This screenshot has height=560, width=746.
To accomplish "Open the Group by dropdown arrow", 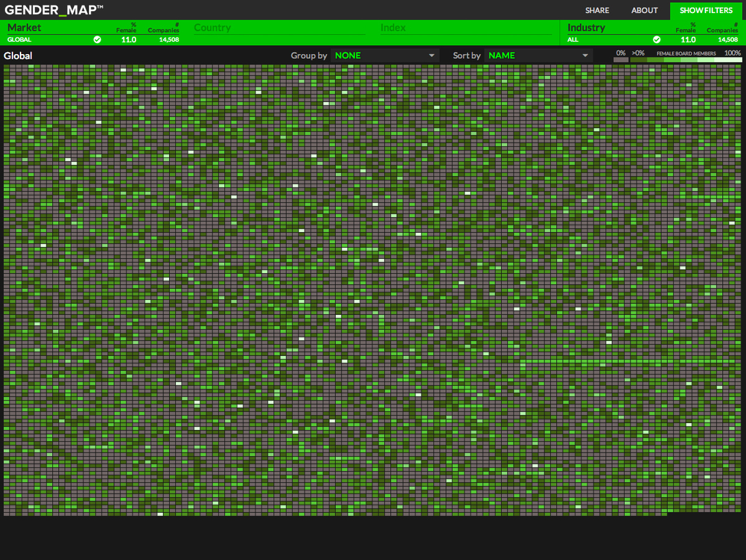I will click(x=432, y=55).
